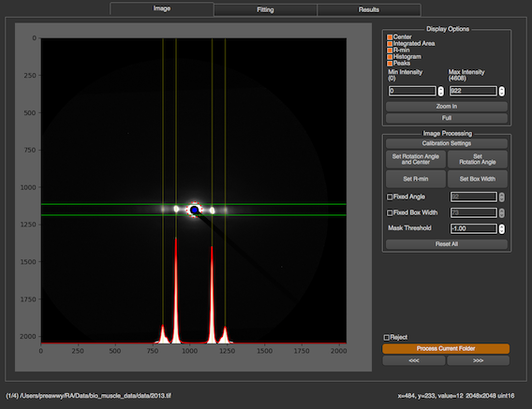Open the Results tab
Screen dimensions: 532x409
pos(369,10)
